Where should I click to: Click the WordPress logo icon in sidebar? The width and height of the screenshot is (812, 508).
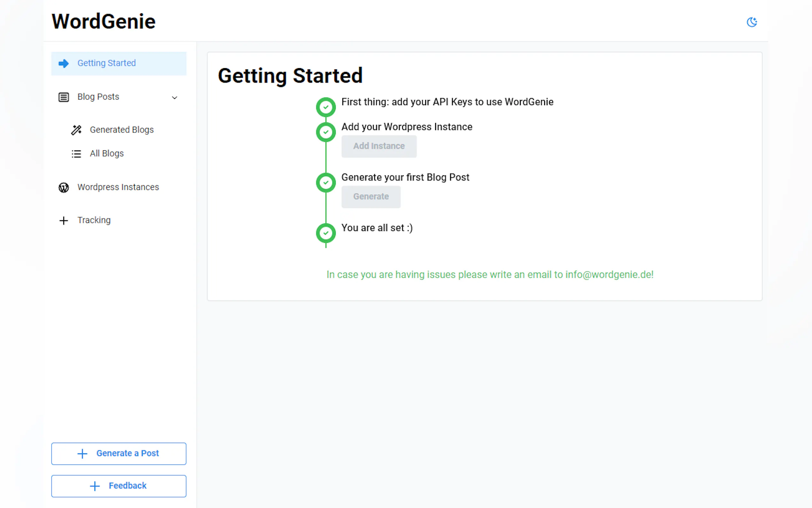63,187
